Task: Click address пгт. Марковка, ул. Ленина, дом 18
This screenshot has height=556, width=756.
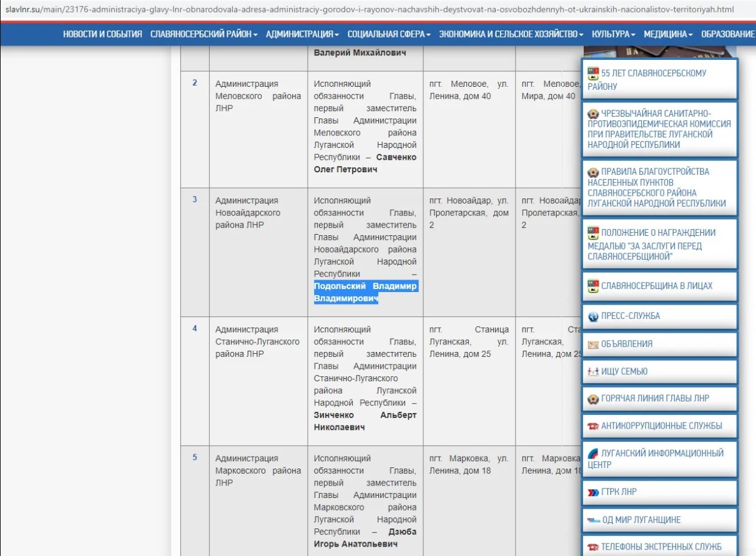Action: [x=469, y=465]
